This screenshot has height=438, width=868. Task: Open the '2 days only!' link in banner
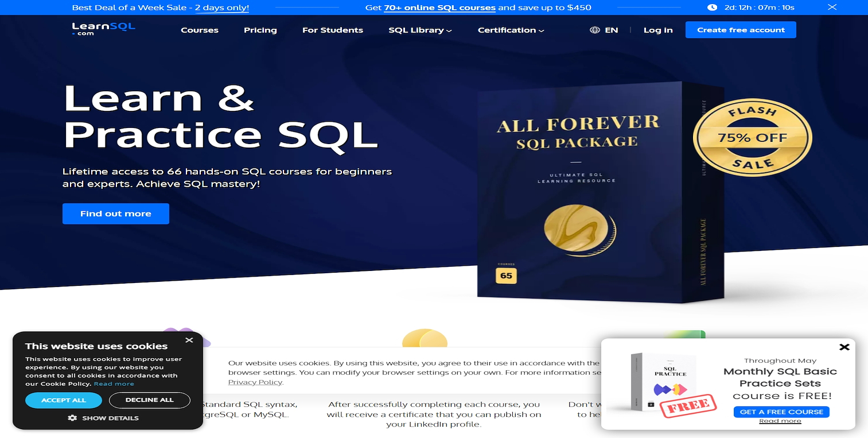coord(222,8)
